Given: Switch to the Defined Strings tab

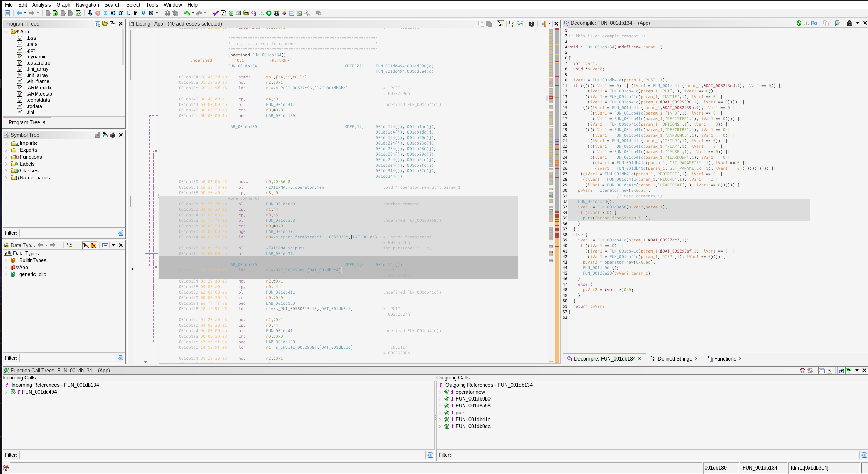Looking at the screenshot, I should click(675, 359).
